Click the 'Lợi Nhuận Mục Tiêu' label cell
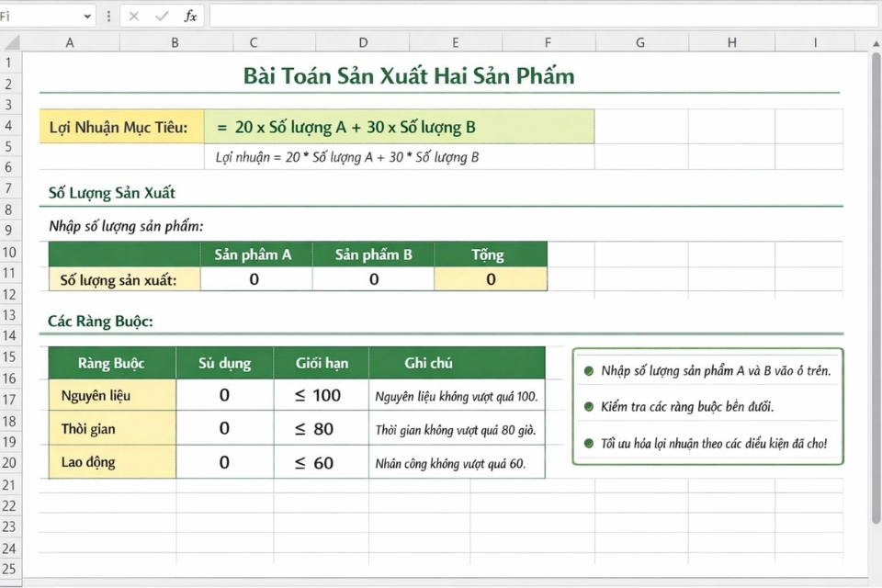Viewport: 882px width, 588px height. [120, 126]
